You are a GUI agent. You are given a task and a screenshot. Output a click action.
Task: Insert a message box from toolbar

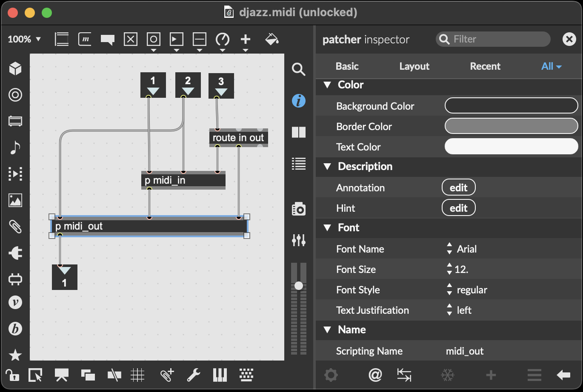pyautogui.click(x=85, y=40)
